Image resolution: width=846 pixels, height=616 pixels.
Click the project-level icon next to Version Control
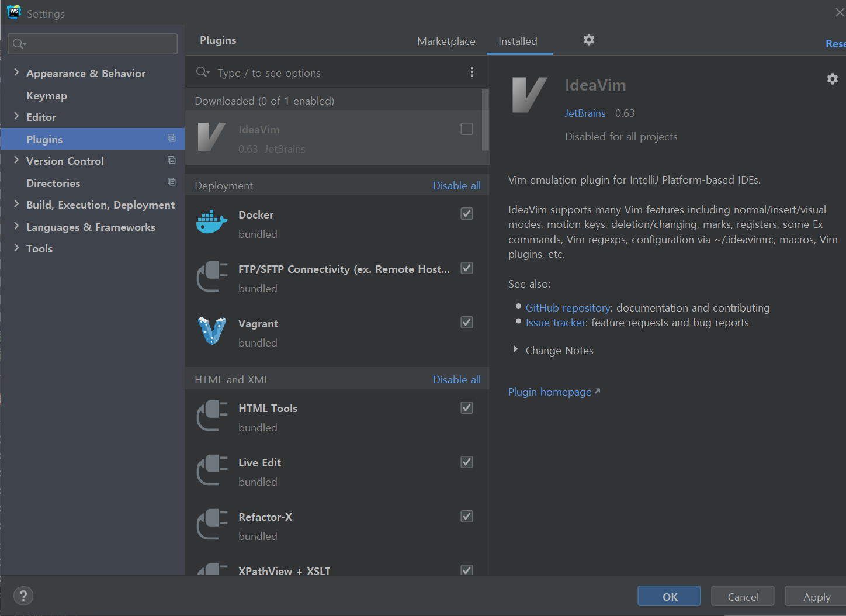[x=172, y=160]
